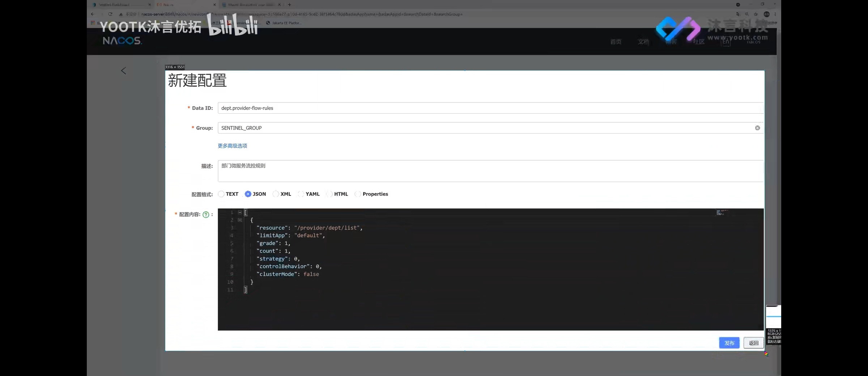Screen dimensions: 868x376
Task: Click the 新建配置 page heading
Action: tap(197, 80)
